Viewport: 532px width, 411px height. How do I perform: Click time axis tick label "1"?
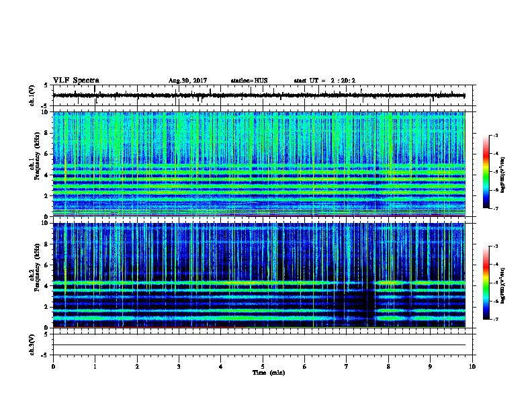[95, 367]
